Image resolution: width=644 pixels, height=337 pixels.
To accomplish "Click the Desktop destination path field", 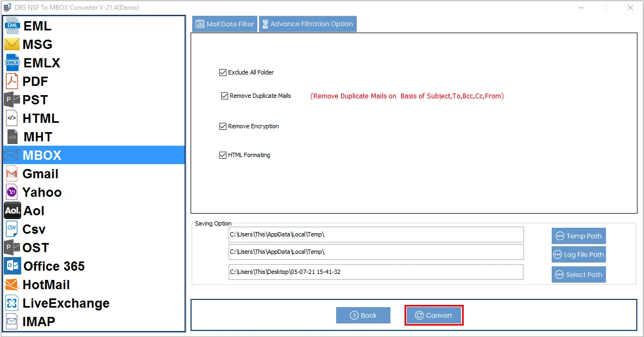I will (376, 272).
